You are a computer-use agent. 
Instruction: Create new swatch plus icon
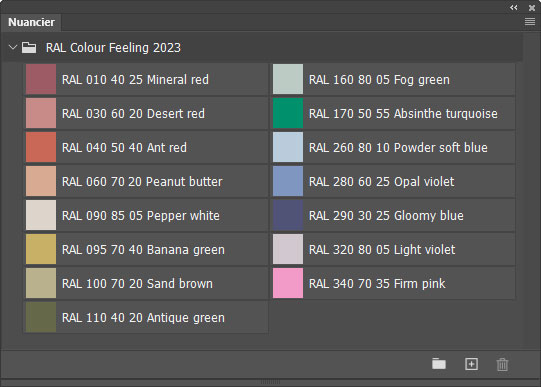(x=471, y=364)
